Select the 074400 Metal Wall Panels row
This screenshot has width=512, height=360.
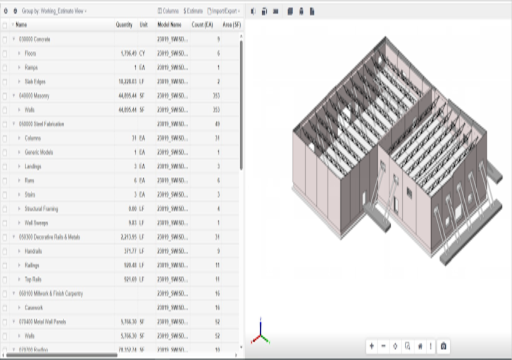(x=120, y=322)
